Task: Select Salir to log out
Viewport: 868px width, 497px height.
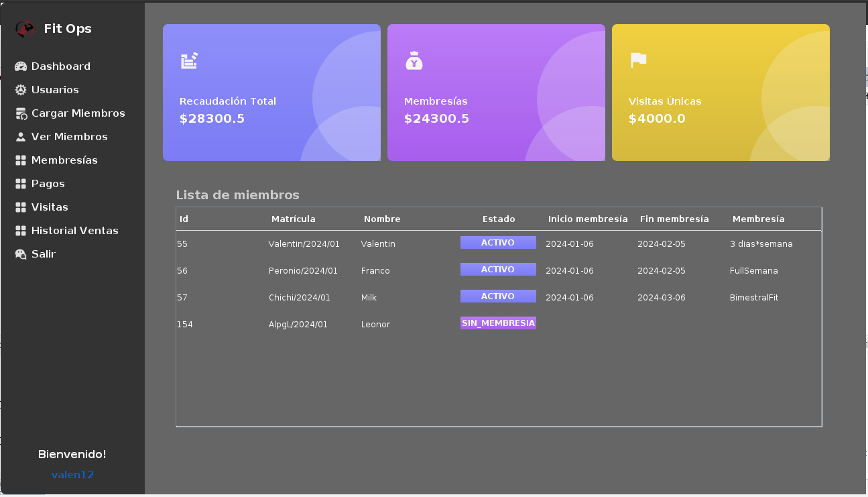Action: (44, 254)
